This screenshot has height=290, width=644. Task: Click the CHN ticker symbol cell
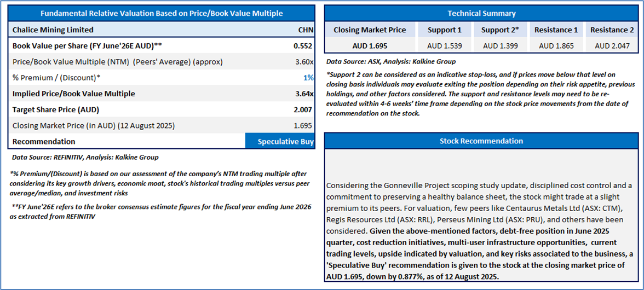pyautogui.click(x=306, y=30)
